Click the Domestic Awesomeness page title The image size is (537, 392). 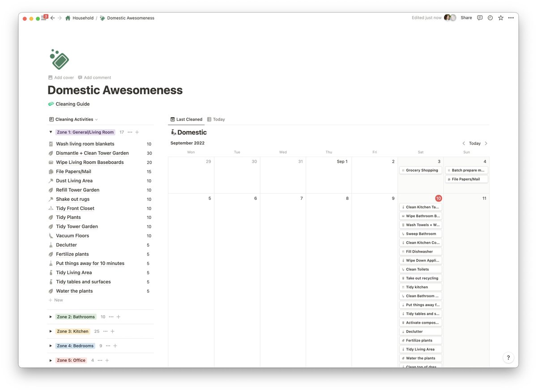[115, 90]
